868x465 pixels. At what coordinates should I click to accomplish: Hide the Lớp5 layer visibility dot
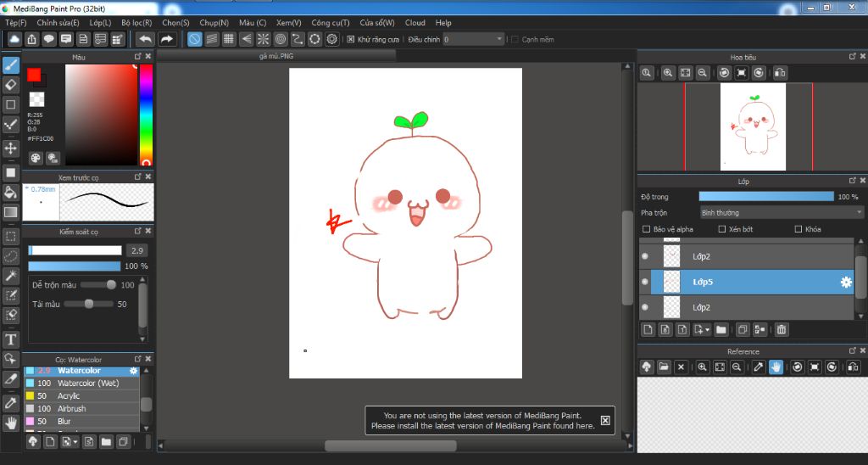click(645, 282)
